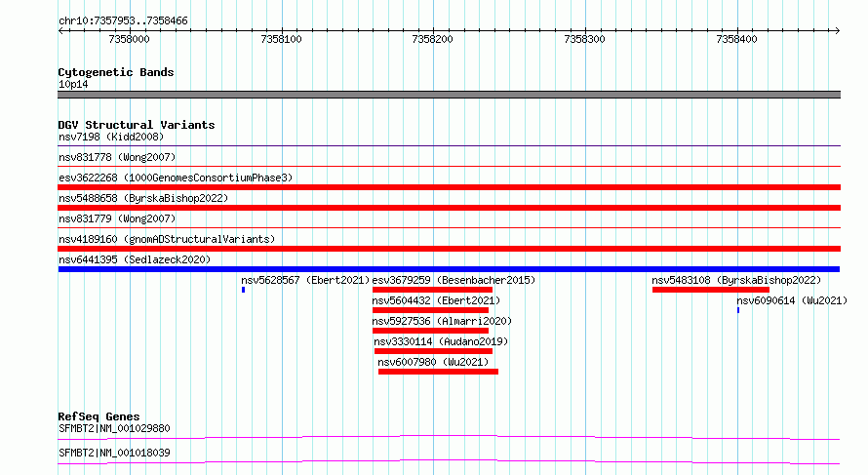Click the ruler's left arrow end
Image resolution: width=868 pixels, height=475 pixels.
pos(60,31)
